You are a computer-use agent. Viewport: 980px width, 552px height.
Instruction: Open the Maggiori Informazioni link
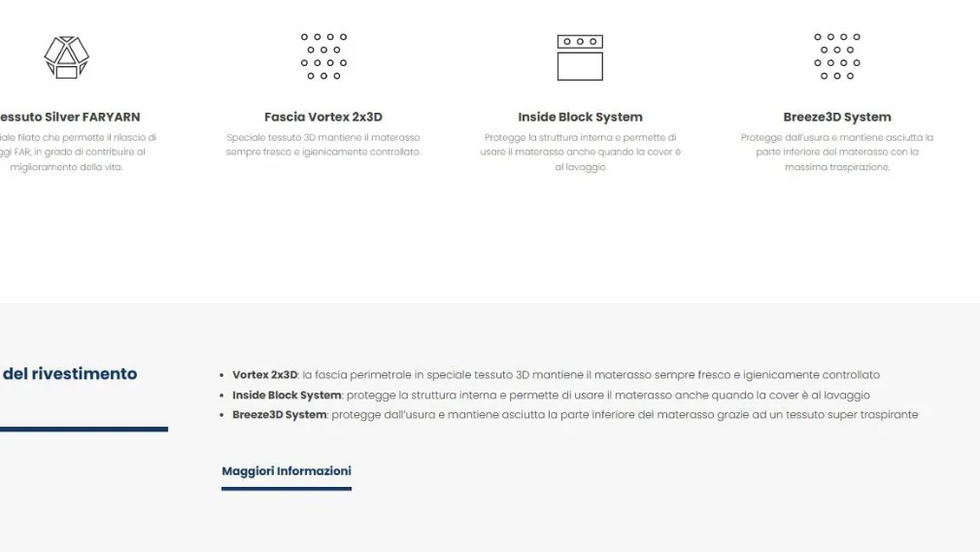pos(287,471)
